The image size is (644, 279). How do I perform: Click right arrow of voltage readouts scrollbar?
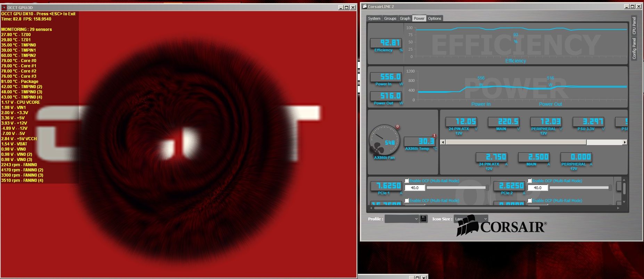tap(625, 142)
